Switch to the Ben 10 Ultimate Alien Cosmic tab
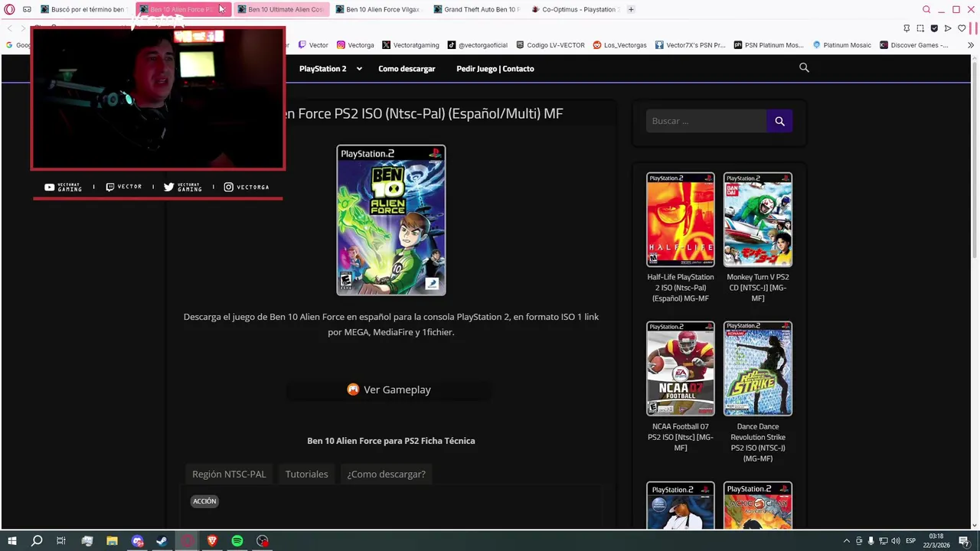Screen dimensions: 980x551 [x=280, y=9]
